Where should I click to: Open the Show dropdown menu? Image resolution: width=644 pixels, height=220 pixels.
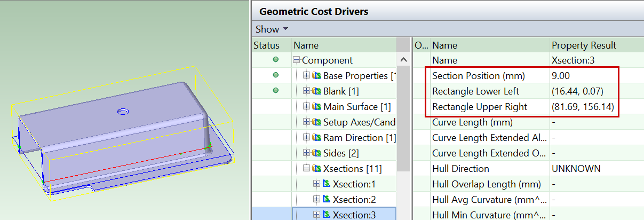coord(272,29)
